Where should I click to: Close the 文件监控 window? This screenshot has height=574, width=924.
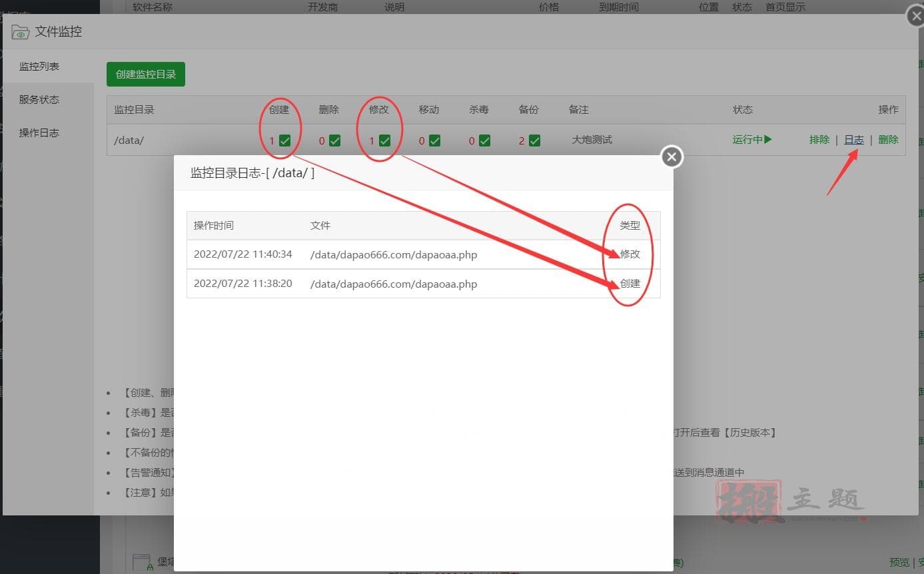coord(916,16)
